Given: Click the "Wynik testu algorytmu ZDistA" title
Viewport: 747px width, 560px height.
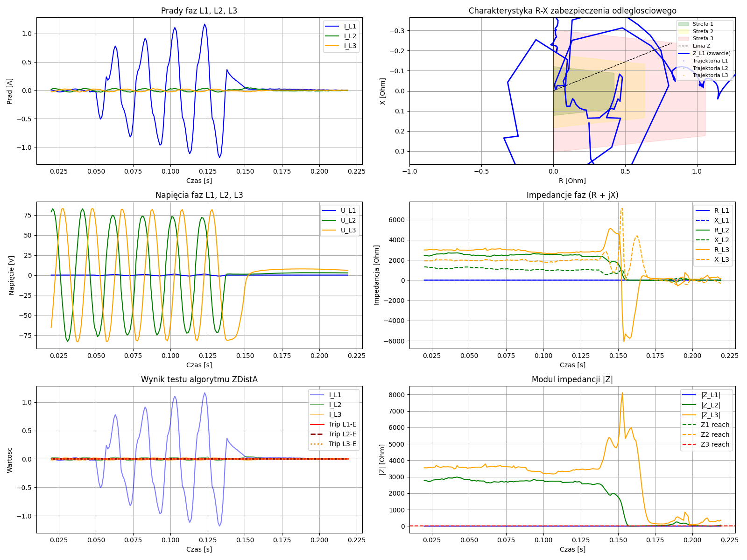Looking at the screenshot, I should click(x=199, y=379).
